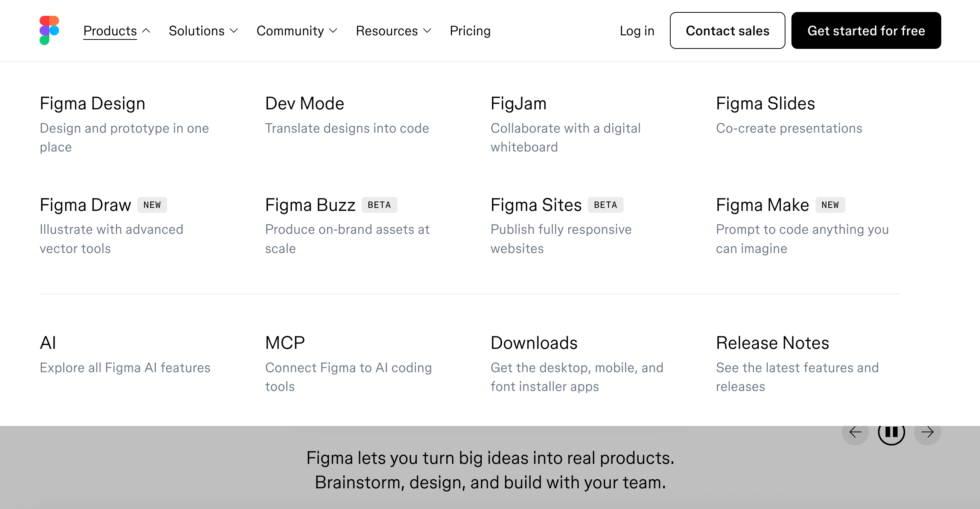Select Figma Buzz beta product

310,205
